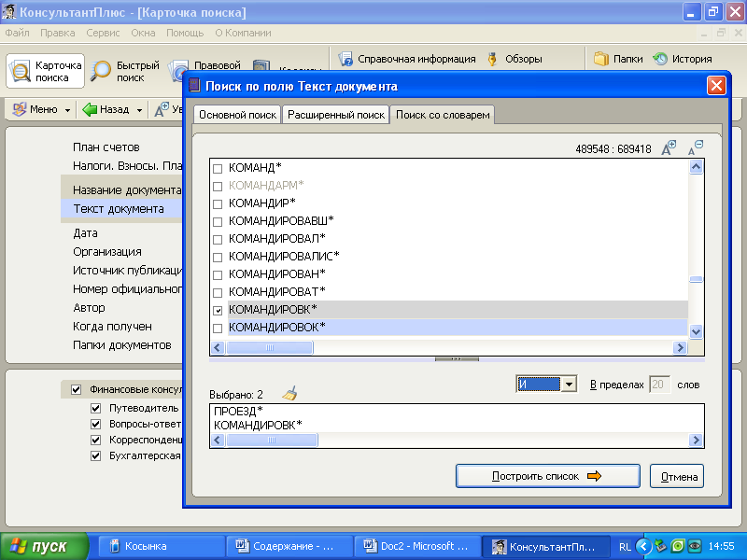Check the КОМАНДИРОВАЛИС* checkbox
This screenshot has height=560, width=747.
click(x=218, y=258)
